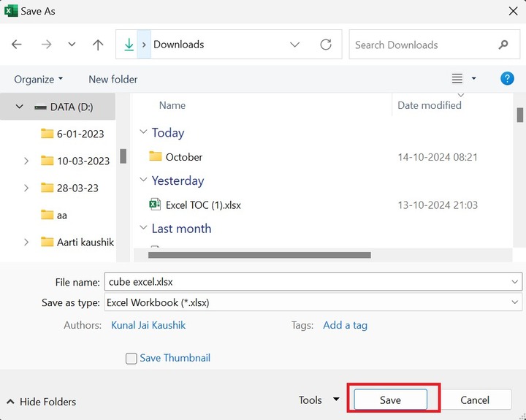Refresh the Downloads folder view
Screen dimensions: 526x420
[326, 45]
